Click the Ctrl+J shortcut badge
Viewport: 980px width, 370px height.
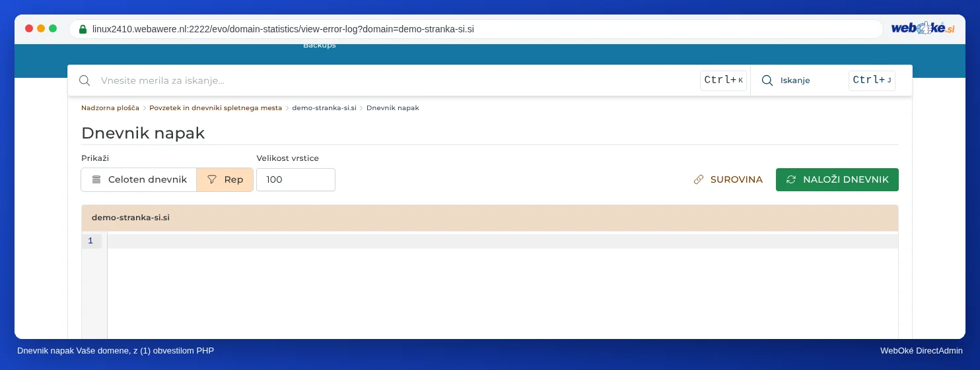click(x=872, y=80)
